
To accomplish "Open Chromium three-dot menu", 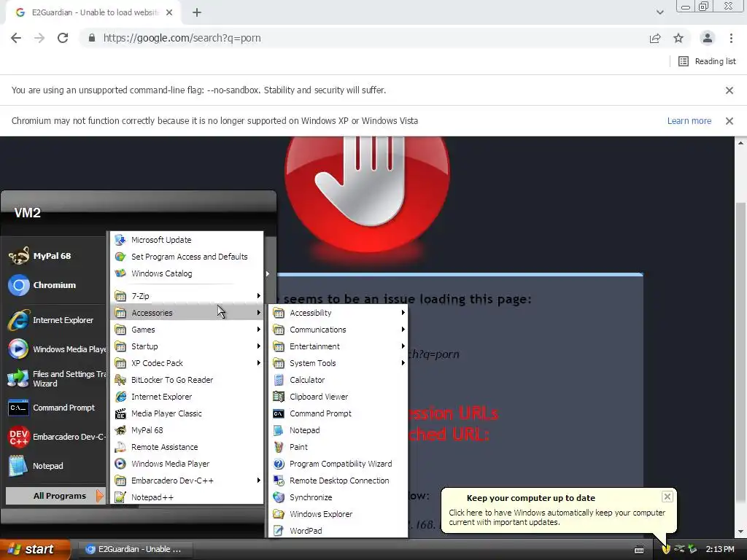I will tap(731, 38).
